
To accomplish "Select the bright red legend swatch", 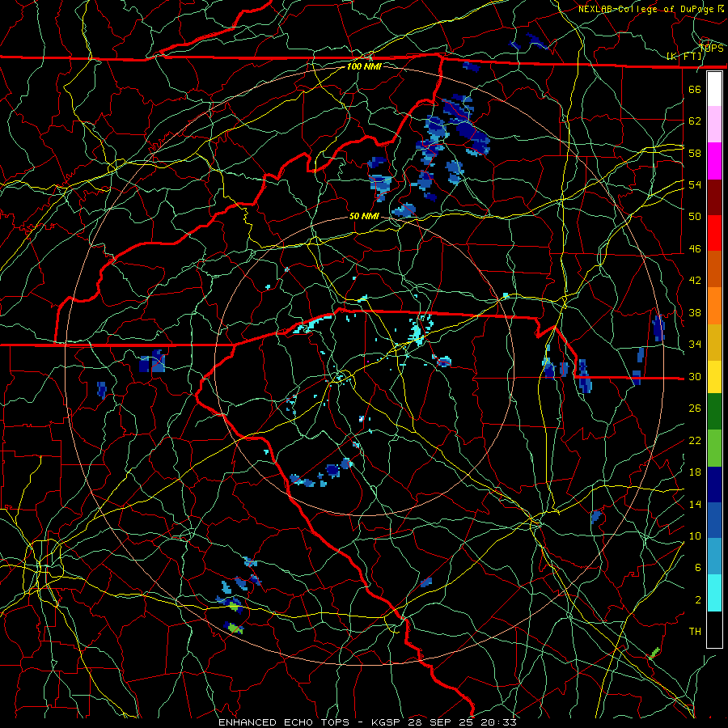I will [x=714, y=233].
